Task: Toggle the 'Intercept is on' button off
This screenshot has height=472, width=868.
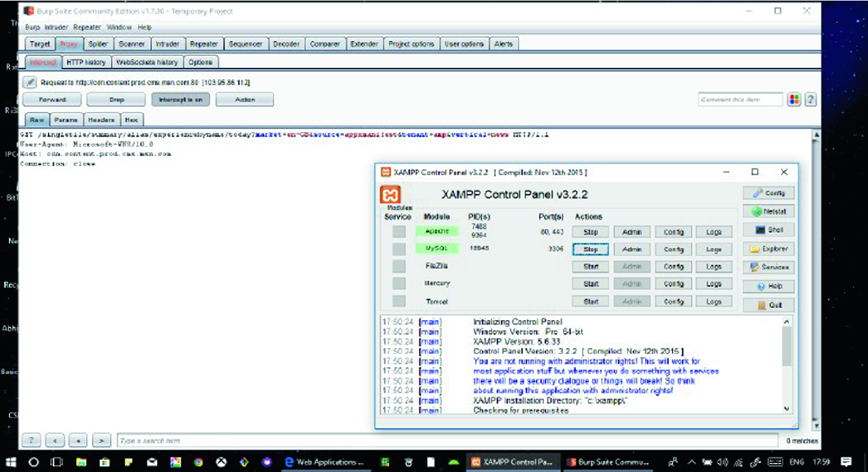Action: (x=180, y=100)
